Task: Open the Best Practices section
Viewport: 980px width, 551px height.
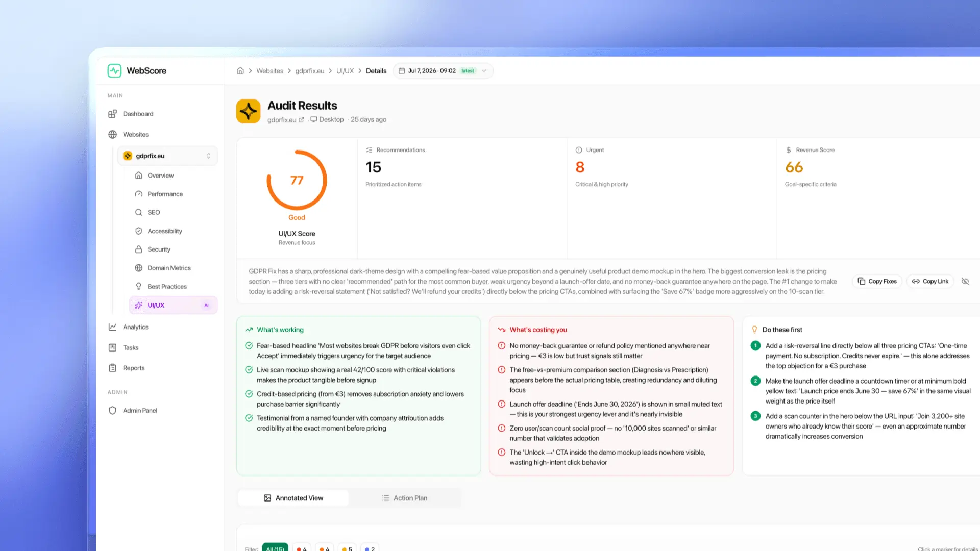Action: point(167,286)
